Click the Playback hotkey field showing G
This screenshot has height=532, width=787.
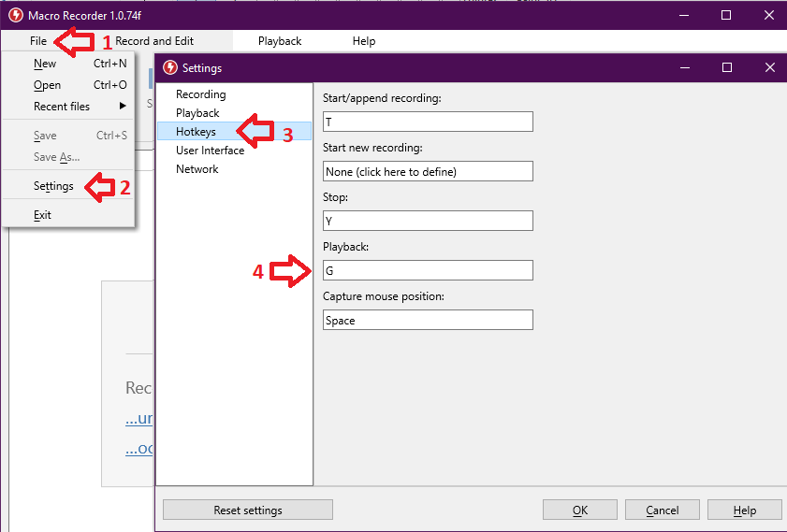click(x=427, y=270)
